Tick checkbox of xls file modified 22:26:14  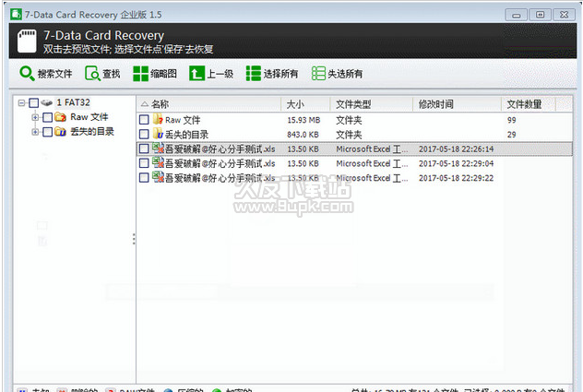(x=144, y=148)
